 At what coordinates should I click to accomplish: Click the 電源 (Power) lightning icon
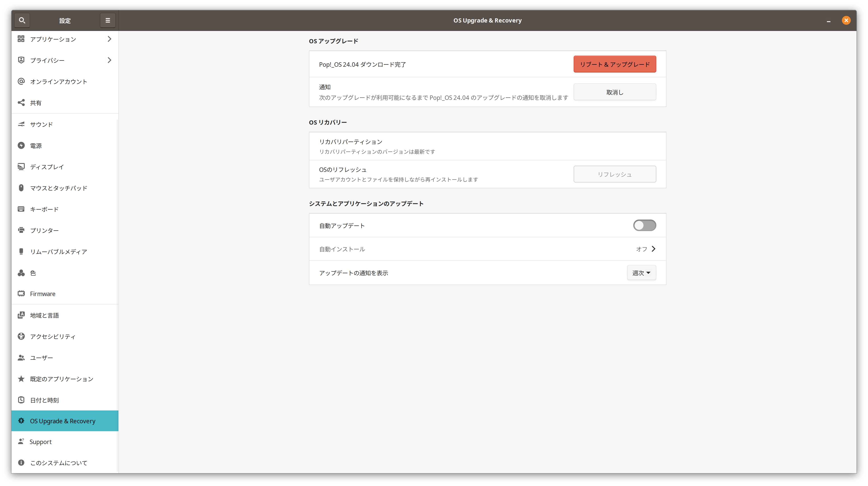click(21, 146)
